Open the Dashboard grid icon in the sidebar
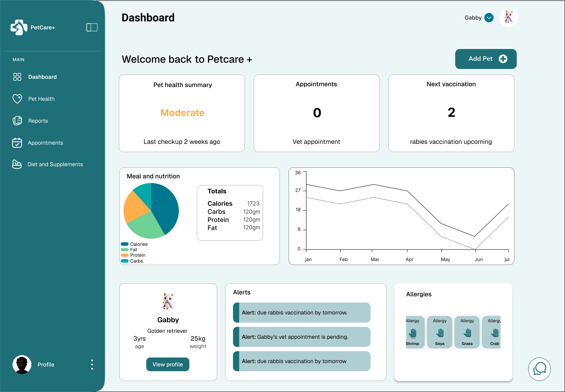Viewport: 565px width, 392px height. pos(17,77)
